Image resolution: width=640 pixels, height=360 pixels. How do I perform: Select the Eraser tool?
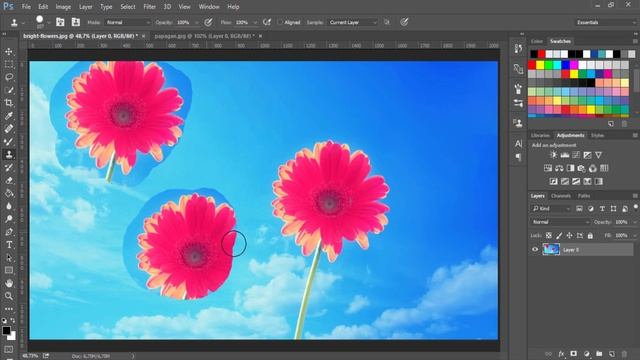click(x=9, y=180)
